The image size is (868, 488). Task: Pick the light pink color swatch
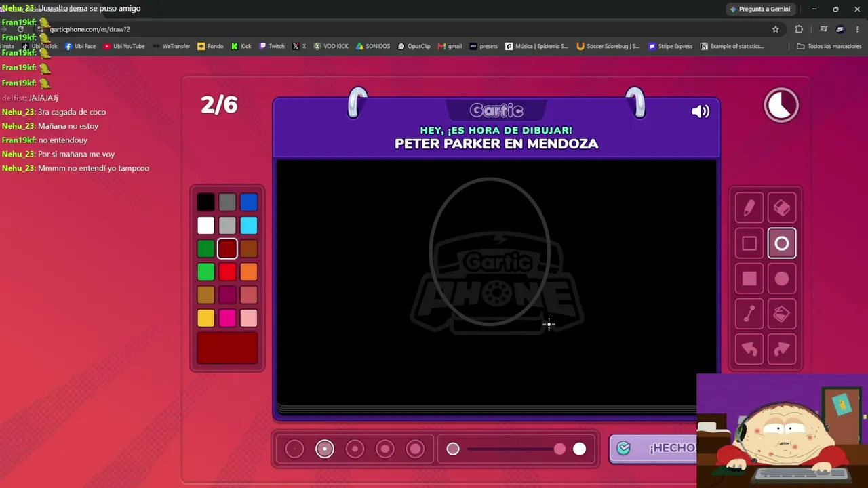[x=249, y=318]
